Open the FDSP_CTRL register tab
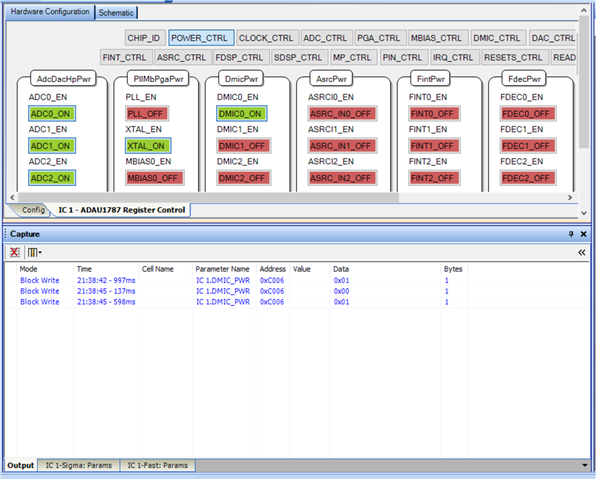This screenshot has height=479, width=596. pos(241,57)
